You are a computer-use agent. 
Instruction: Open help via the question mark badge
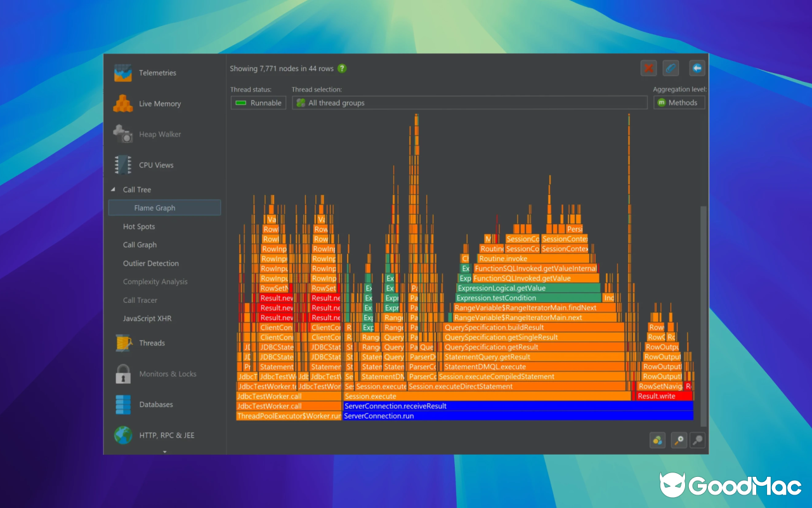click(342, 69)
